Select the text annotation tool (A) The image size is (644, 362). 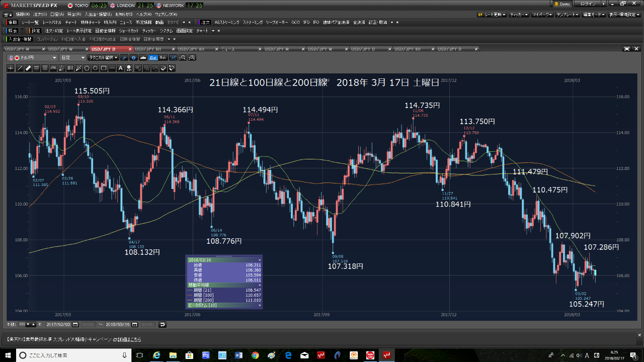click(120, 68)
